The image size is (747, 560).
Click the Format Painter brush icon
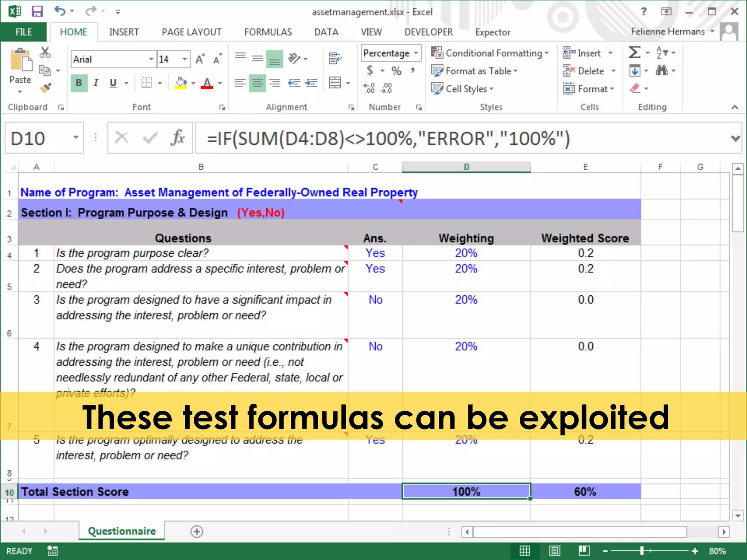[46, 88]
